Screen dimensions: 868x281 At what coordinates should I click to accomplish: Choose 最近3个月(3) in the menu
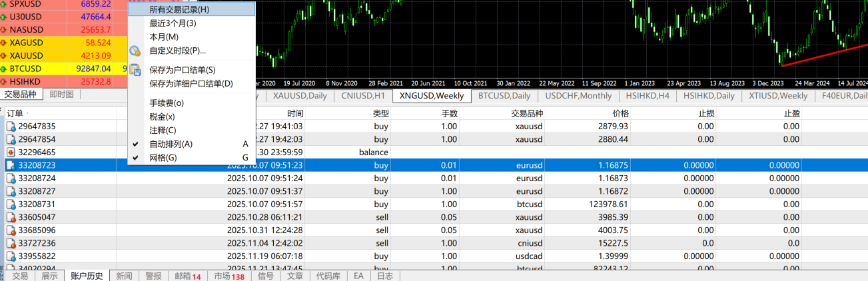point(173,23)
